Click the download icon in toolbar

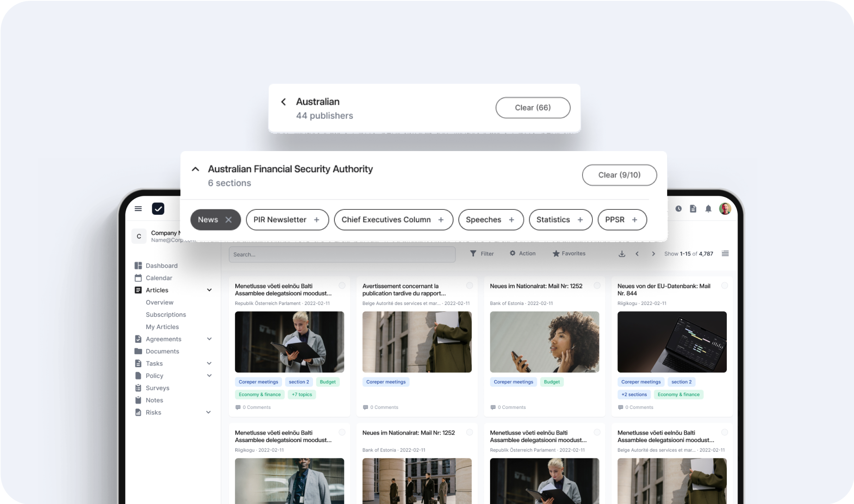[622, 254]
